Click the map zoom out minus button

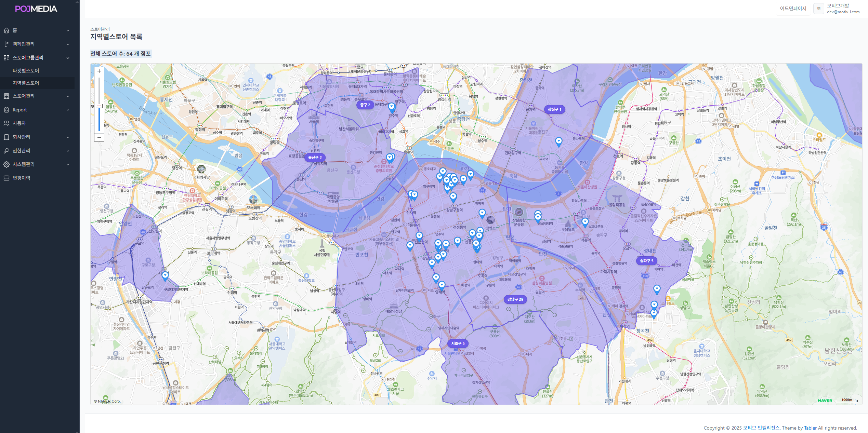[x=99, y=137]
